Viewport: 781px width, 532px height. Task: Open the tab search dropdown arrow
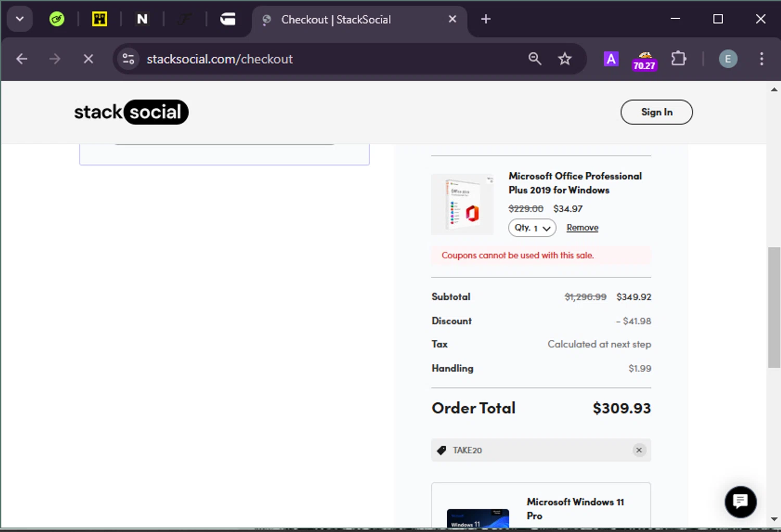click(x=20, y=19)
